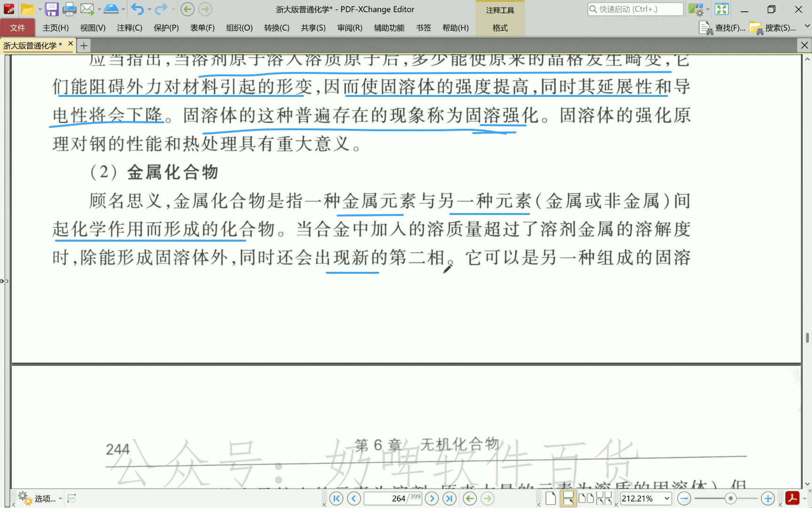This screenshot has height=508, width=812.
Task: Open the 视图(V) ribbon tab
Action: 93,28
